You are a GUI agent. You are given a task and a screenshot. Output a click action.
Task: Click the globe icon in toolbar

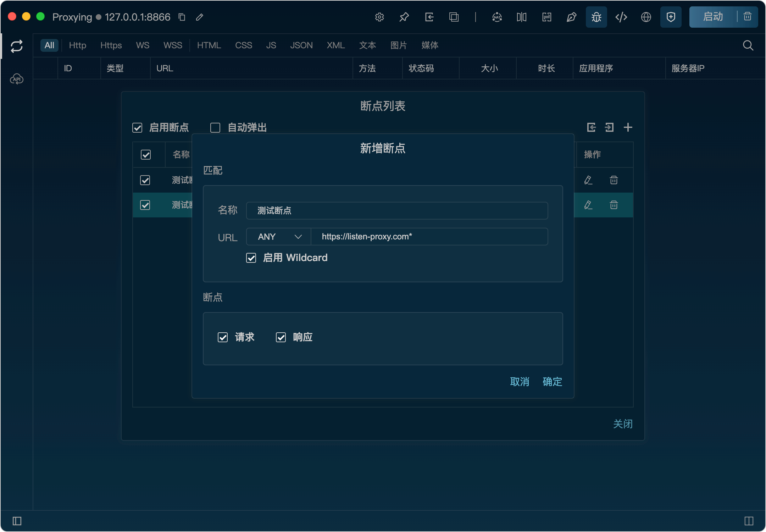tap(646, 17)
